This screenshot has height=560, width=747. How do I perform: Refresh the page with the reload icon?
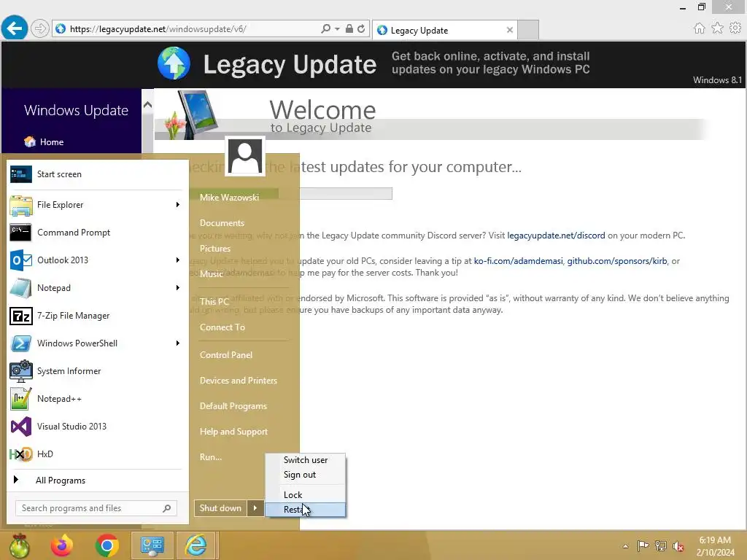(x=361, y=28)
